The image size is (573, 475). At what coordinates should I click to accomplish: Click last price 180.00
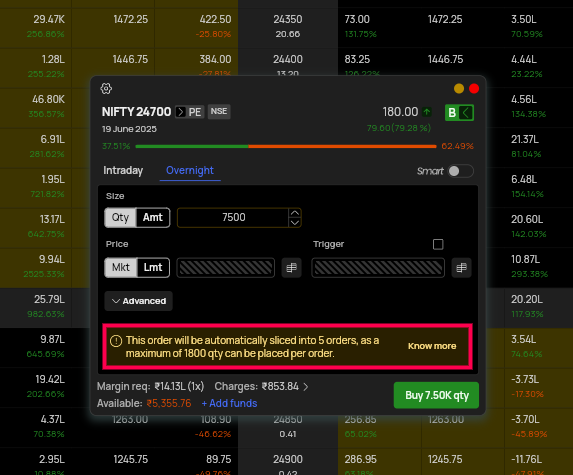click(x=400, y=112)
